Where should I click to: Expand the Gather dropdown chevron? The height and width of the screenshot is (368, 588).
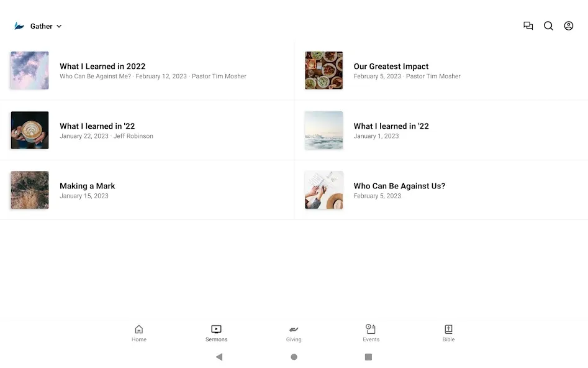click(59, 26)
